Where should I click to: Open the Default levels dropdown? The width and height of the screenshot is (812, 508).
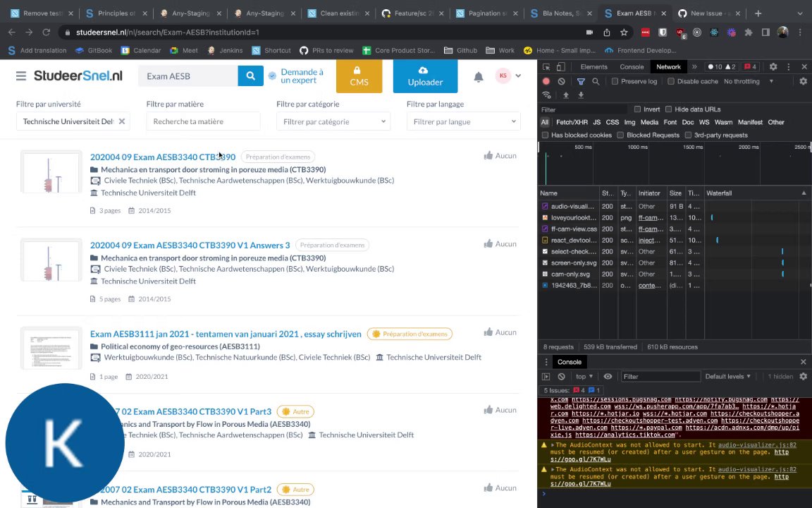(x=727, y=377)
